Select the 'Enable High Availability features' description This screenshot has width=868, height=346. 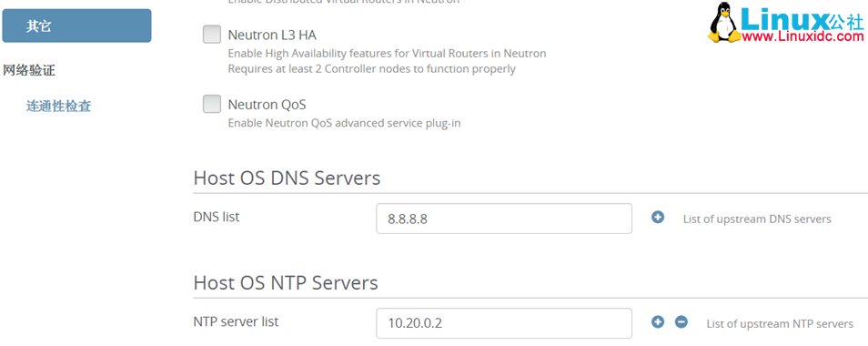[387, 54]
